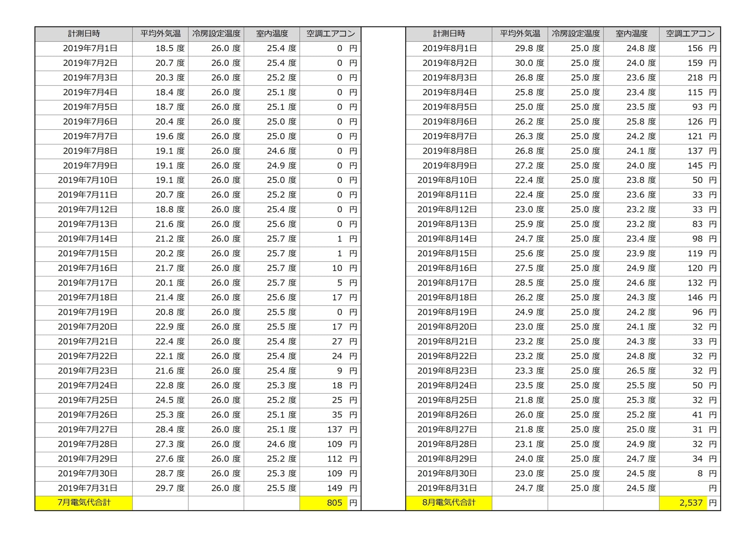
Task: Click the 35 円 cost for 7月26日
Action: [x=330, y=415]
